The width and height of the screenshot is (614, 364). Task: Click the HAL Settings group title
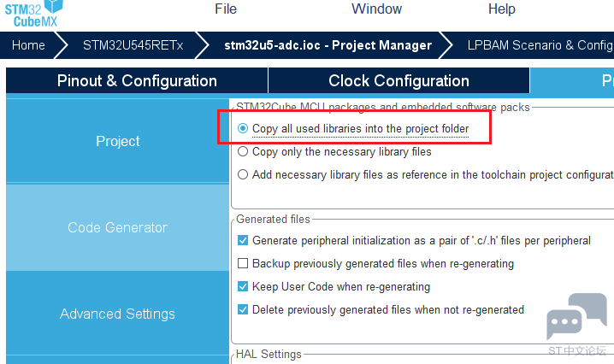click(269, 355)
